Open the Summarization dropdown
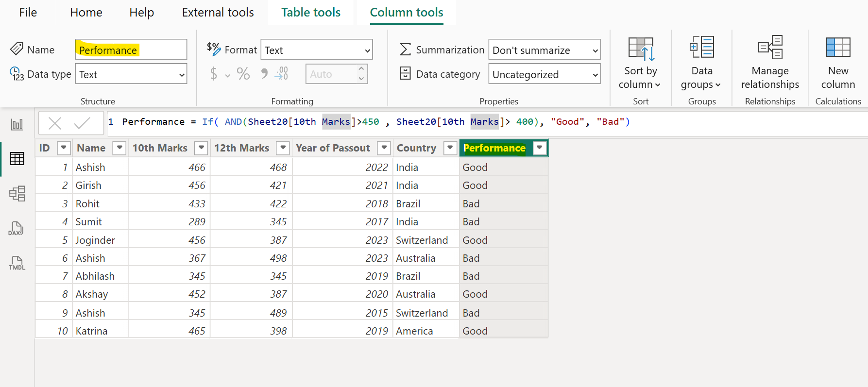 coord(544,50)
